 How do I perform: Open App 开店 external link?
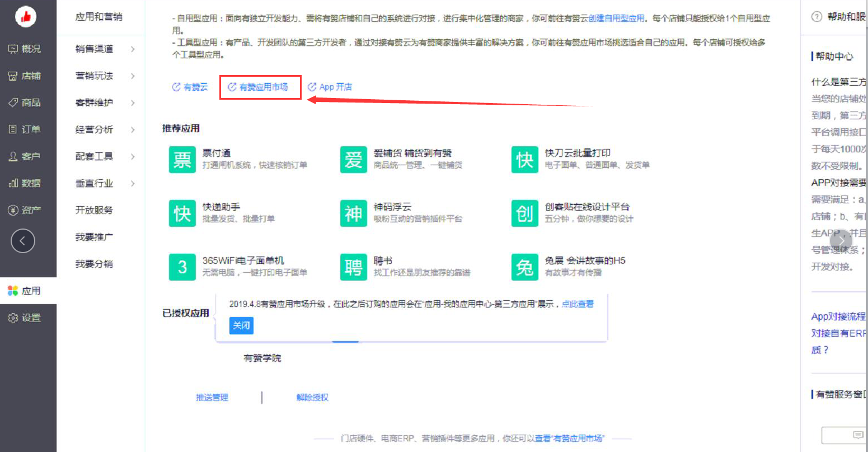pos(330,87)
